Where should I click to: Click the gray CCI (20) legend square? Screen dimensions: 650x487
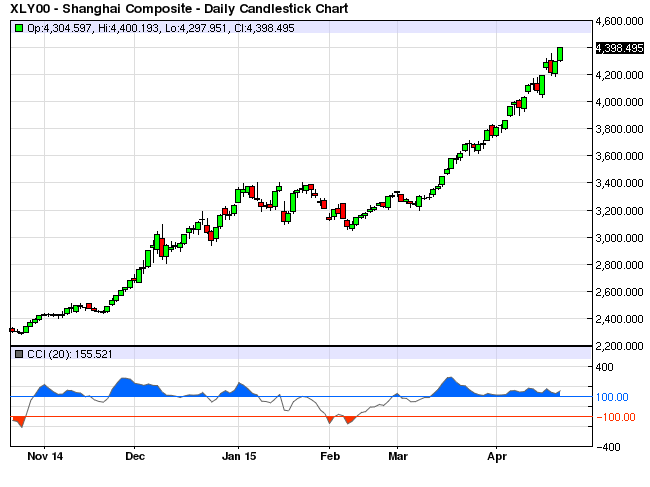pos(19,354)
